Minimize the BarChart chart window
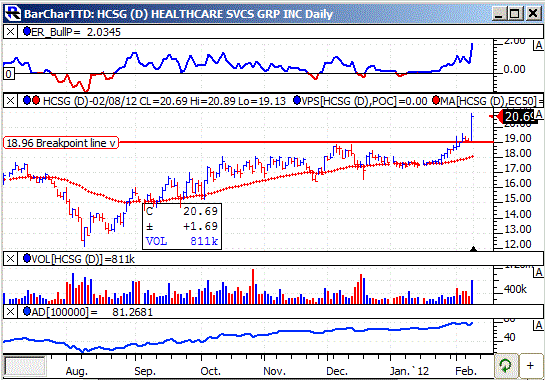Screen dimensions: 545x380 (499, 14)
